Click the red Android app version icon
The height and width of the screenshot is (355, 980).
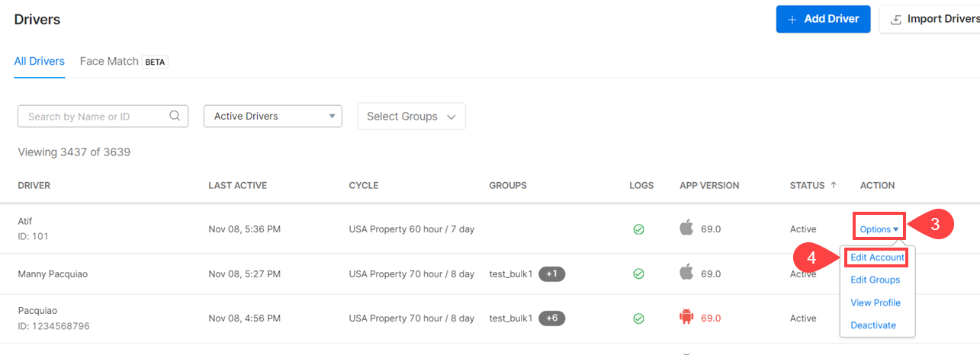pos(687,318)
